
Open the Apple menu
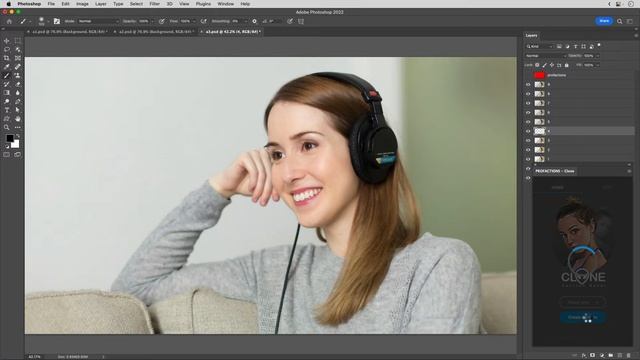pyautogui.click(x=8, y=4)
